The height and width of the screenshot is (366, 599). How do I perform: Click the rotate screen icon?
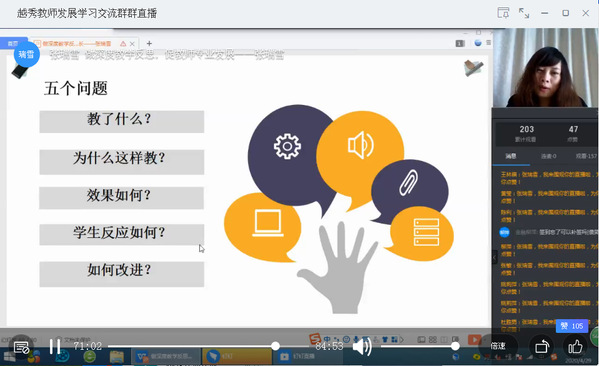(542, 347)
